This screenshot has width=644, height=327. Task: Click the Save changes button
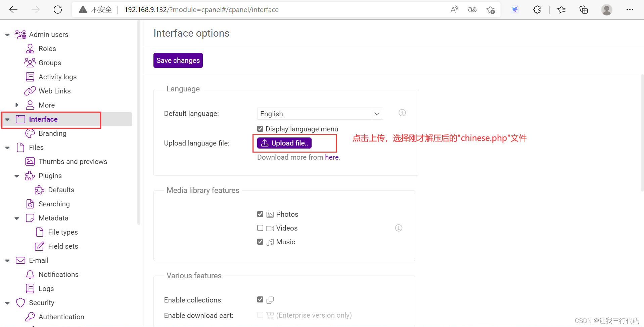click(x=178, y=60)
